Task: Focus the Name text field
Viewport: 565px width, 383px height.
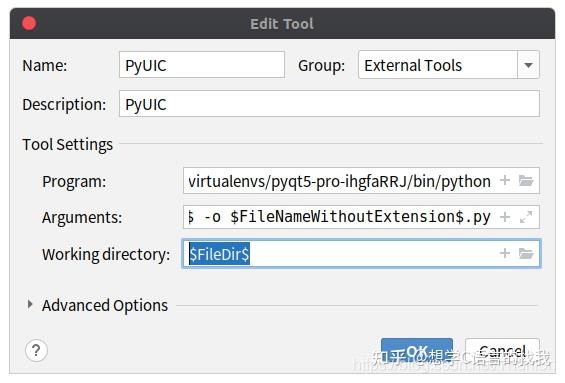Action: click(x=202, y=64)
